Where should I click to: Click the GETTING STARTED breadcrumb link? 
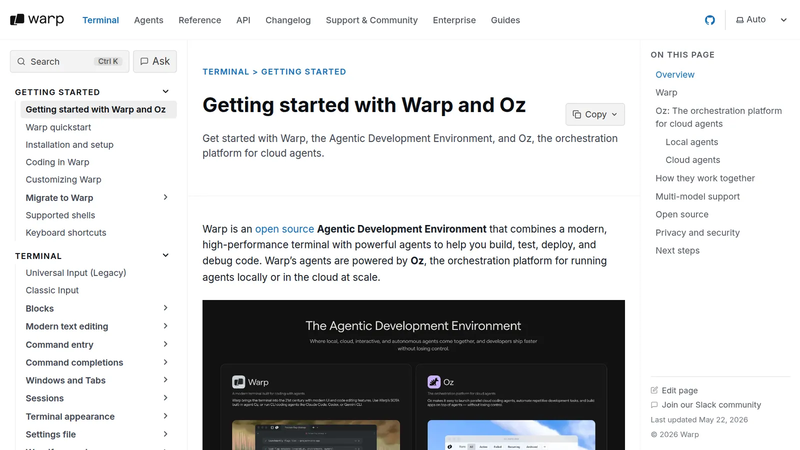(304, 72)
